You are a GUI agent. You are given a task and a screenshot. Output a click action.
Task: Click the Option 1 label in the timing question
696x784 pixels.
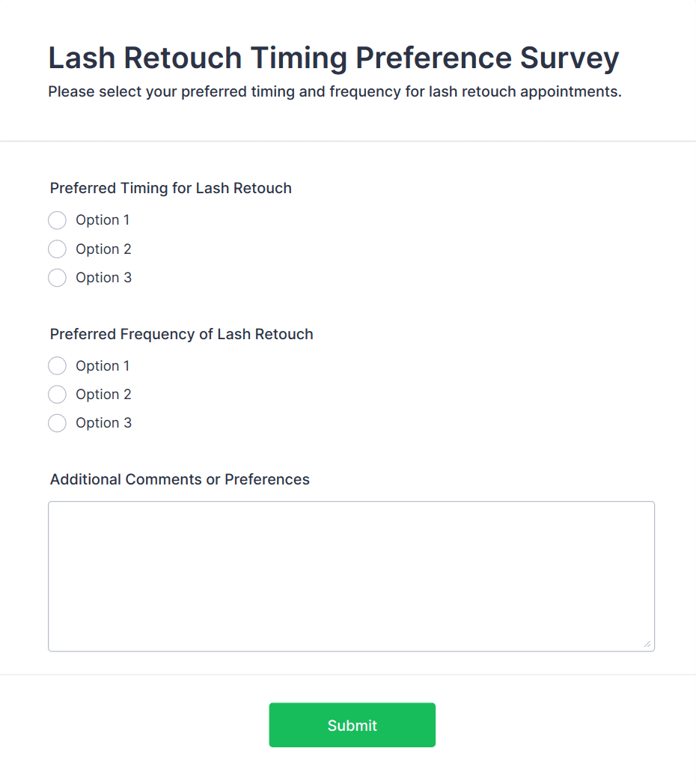(103, 220)
